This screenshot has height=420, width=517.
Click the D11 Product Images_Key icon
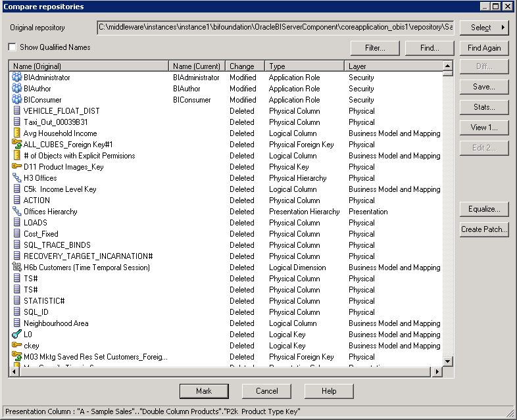coord(17,166)
